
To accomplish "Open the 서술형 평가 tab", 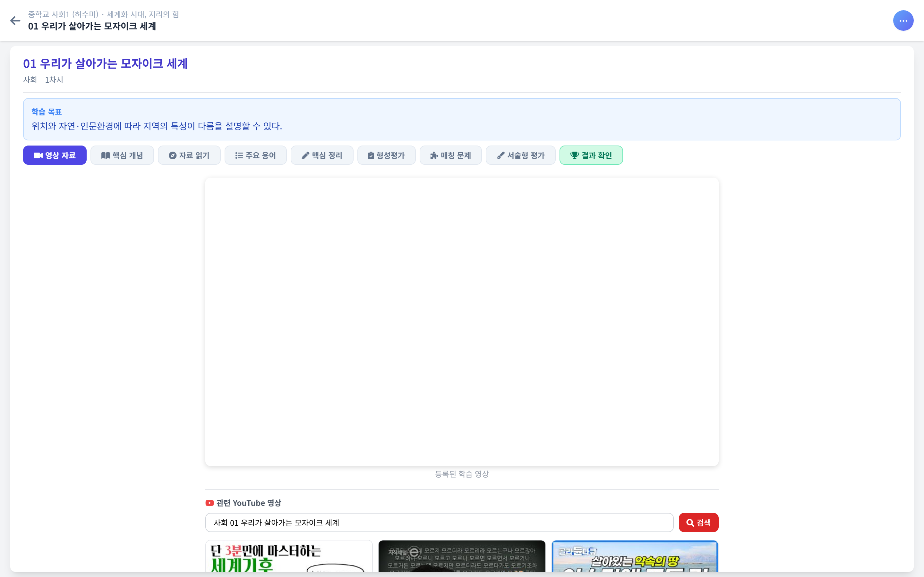I will [x=520, y=155].
